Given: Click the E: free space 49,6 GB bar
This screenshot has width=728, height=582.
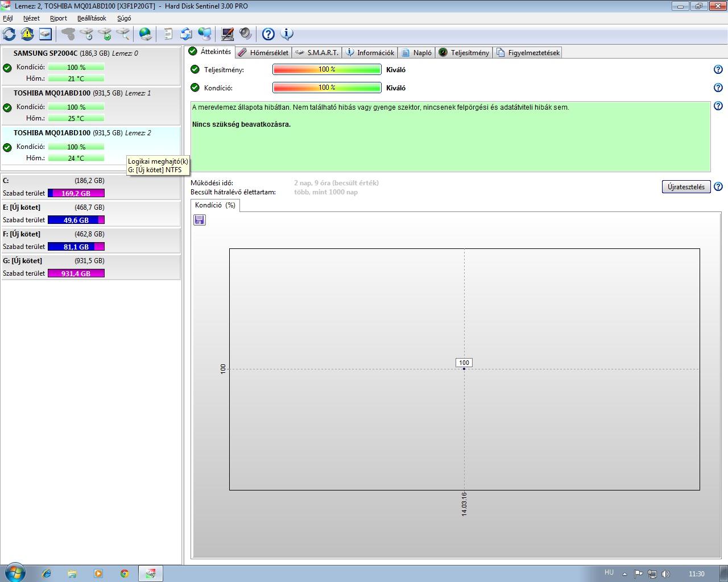Looking at the screenshot, I should [76, 220].
